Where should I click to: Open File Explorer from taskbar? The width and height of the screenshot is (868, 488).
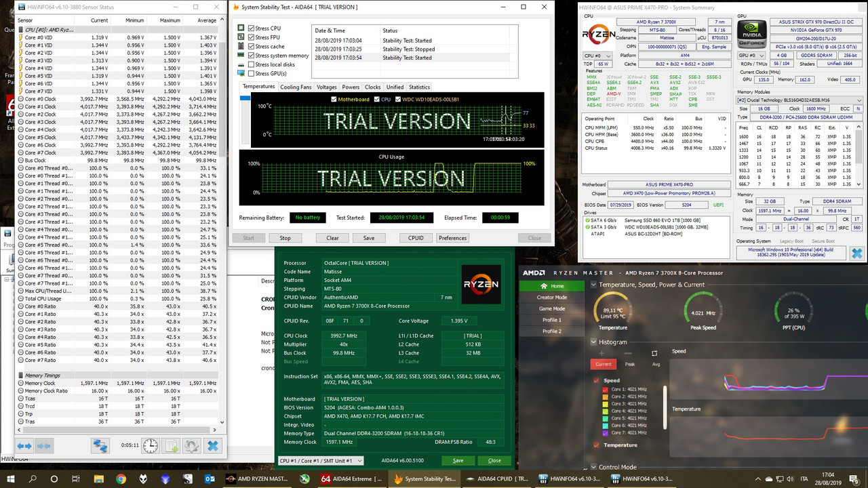pyautogui.click(x=98, y=479)
